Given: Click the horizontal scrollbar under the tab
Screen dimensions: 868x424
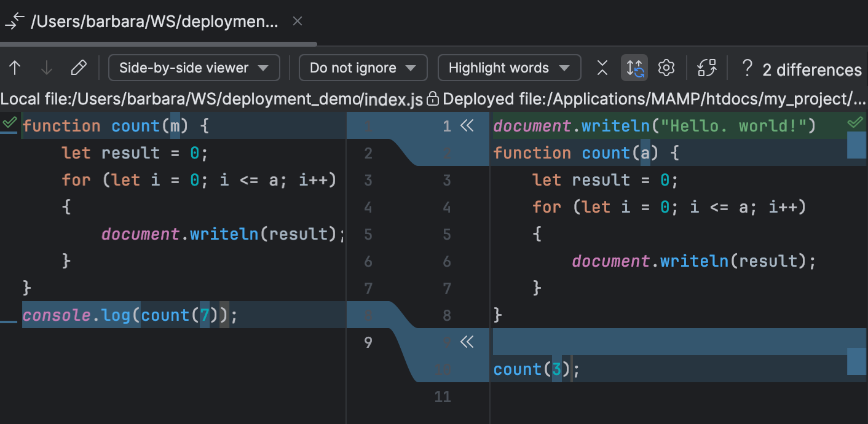Looking at the screenshot, I should click(159, 44).
